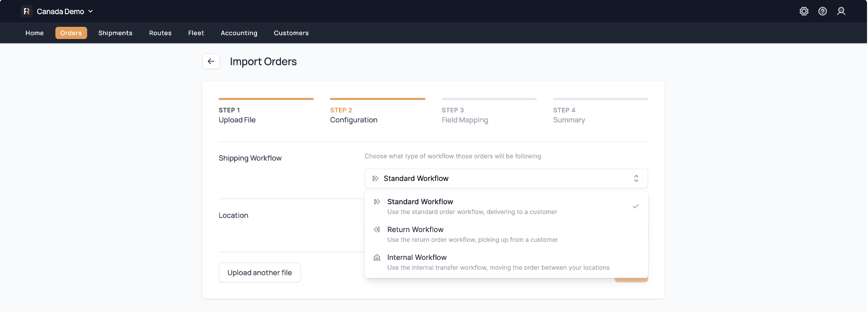Click the Return Workflow rewind icon
This screenshot has height=312, width=868.
click(x=377, y=230)
